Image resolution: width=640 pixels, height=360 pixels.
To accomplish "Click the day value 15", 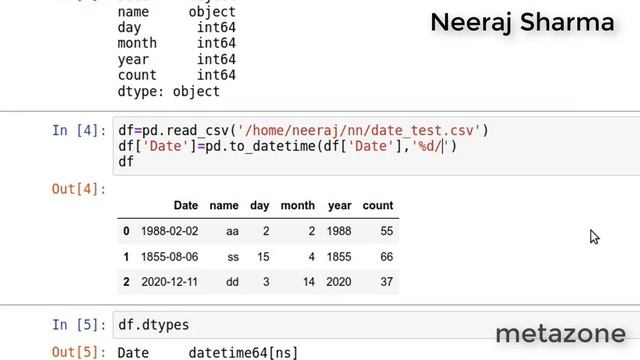I will click(263, 257).
